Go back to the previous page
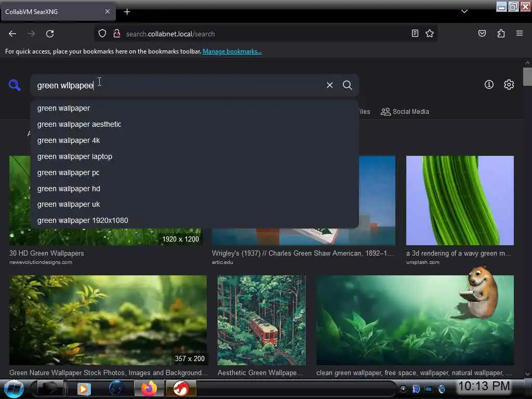 (12, 34)
